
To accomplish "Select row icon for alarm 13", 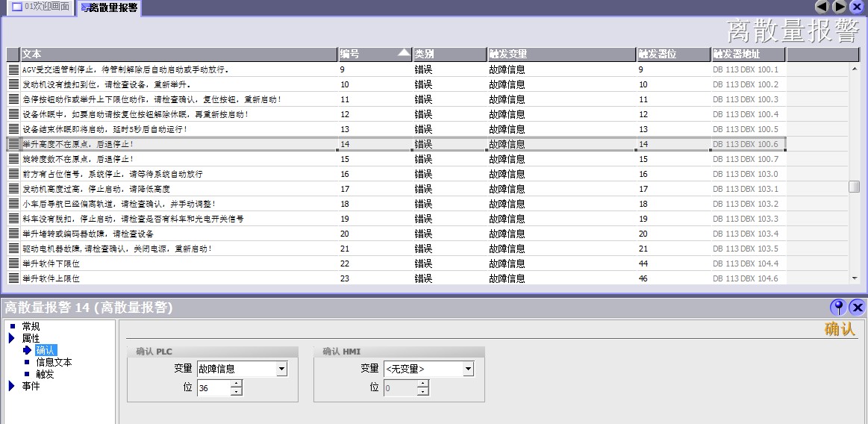I will pyautogui.click(x=14, y=130).
